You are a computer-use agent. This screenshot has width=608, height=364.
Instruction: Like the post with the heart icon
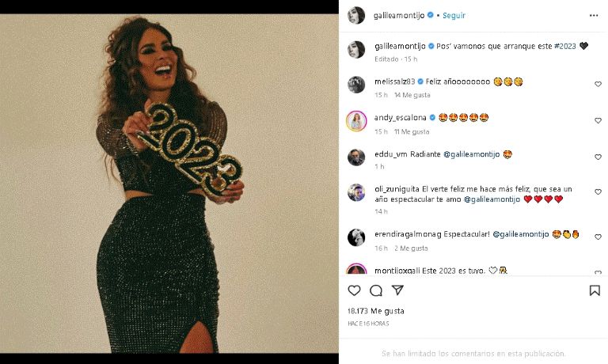click(354, 290)
